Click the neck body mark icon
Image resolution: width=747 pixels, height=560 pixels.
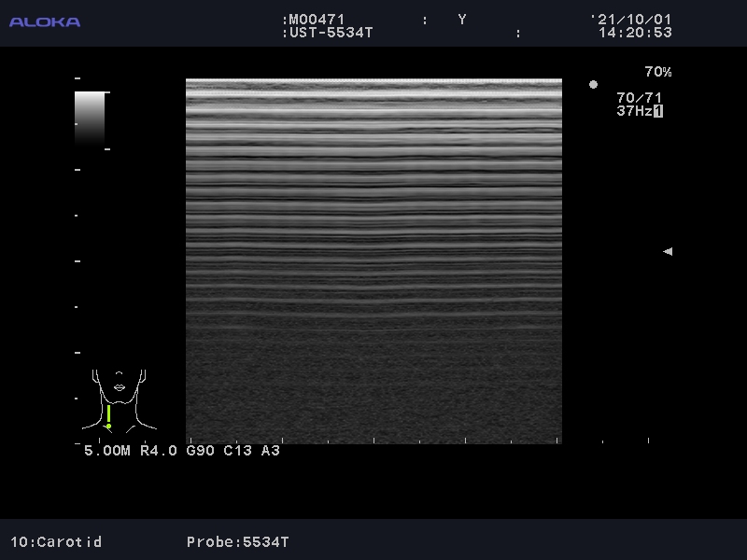(119, 399)
